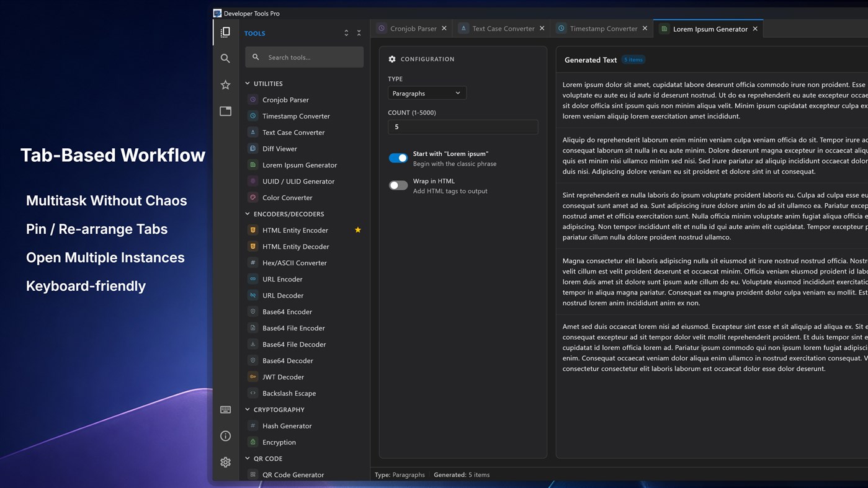Click the Cronjob Parser icon in tool list
Image resolution: width=868 pixels, height=488 pixels.
(x=253, y=99)
